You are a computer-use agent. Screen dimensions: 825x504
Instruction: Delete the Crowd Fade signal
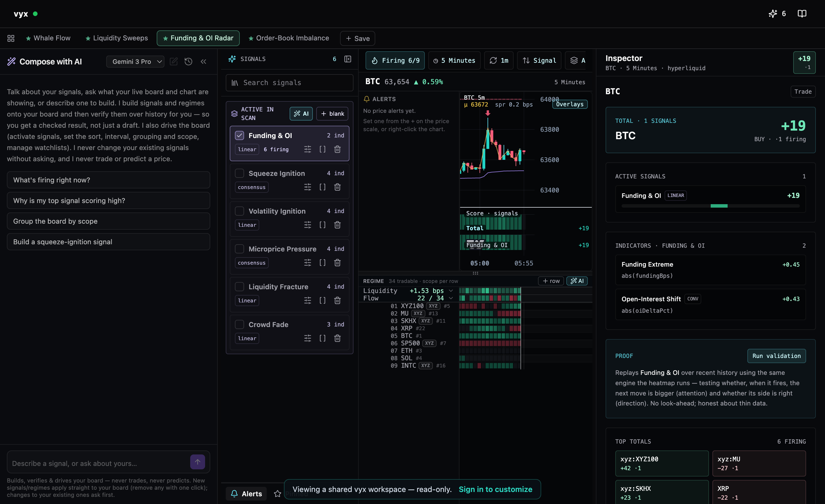click(337, 338)
